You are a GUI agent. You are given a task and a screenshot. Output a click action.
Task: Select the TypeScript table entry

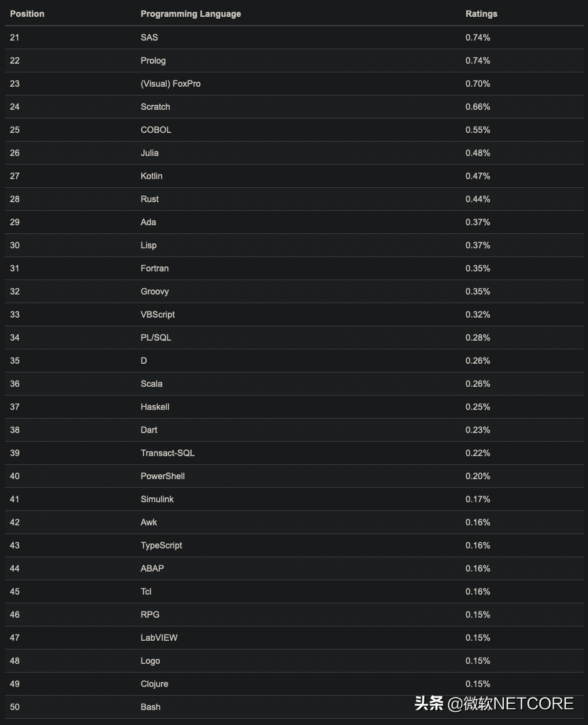(161, 545)
